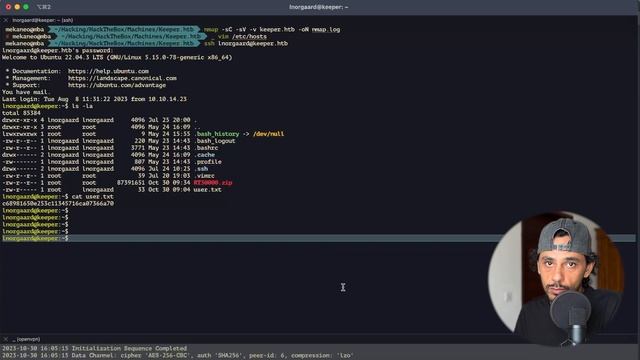The width and height of the screenshot is (640, 360).
Task: Click the .bashrc filename
Action: [206, 148]
